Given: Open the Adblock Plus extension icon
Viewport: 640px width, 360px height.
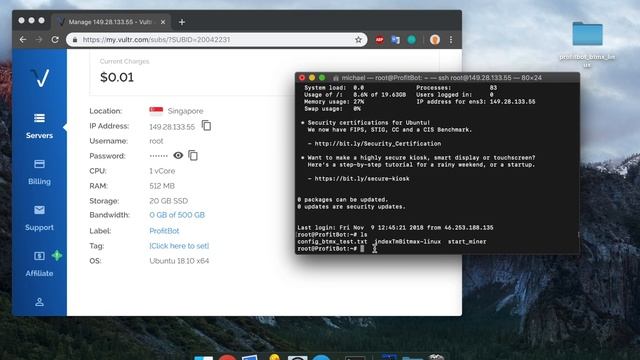Looking at the screenshot, I should [380, 40].
